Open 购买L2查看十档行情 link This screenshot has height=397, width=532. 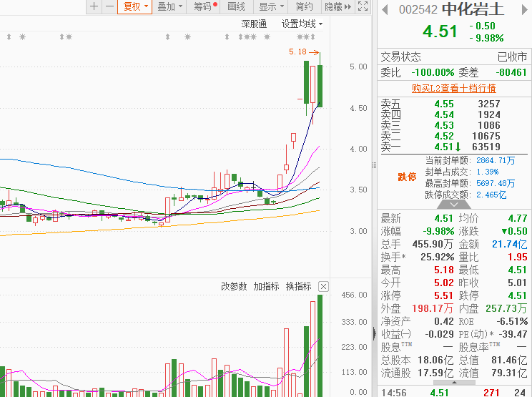tap(453, 88)
